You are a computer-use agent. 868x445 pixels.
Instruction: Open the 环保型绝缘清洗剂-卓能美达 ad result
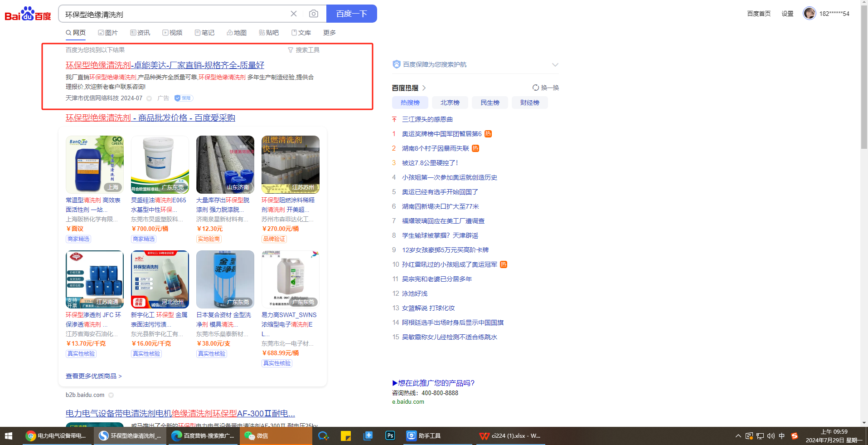[165, 65]
